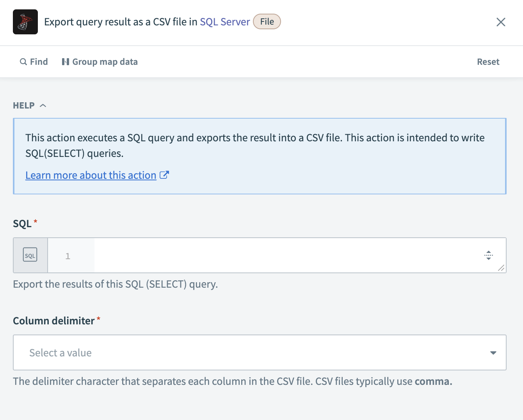Click the close X icon in the header
This screenshot has height=420, width=523.
(501, 22)
